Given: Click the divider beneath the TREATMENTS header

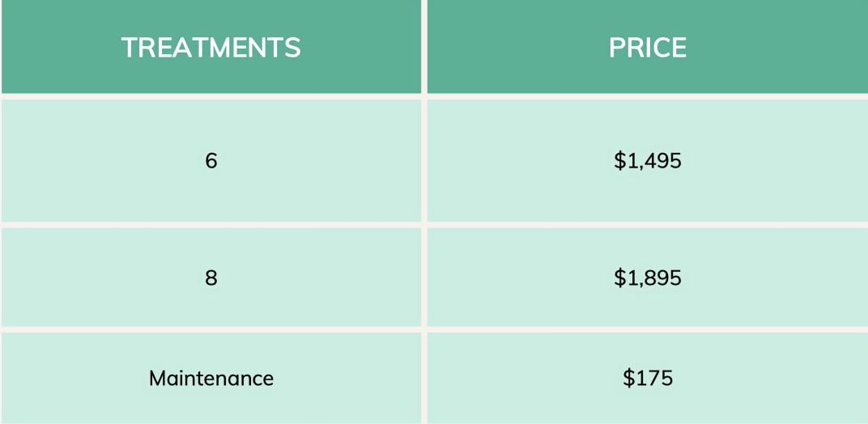Looking at the screenshot, I should point(211,96).
